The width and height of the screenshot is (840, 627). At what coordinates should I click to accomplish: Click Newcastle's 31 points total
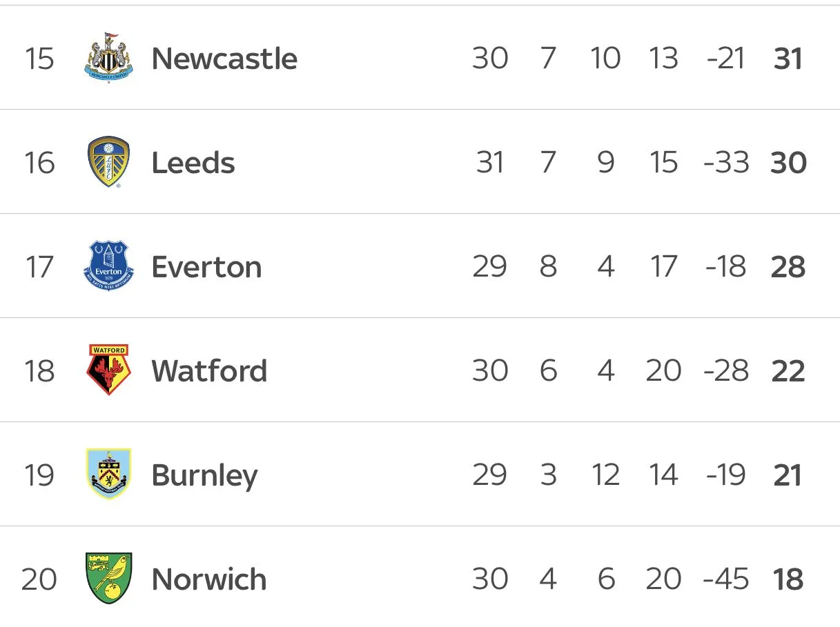pos(788,59)
